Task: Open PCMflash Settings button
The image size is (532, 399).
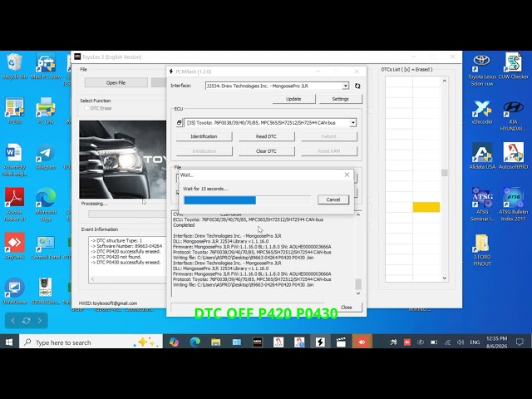Action: 340,99
